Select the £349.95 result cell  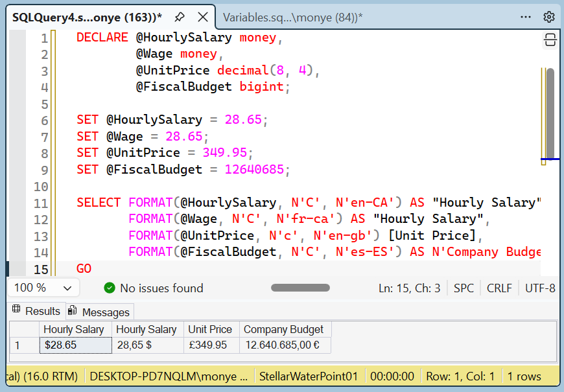(x=211, y=345)
